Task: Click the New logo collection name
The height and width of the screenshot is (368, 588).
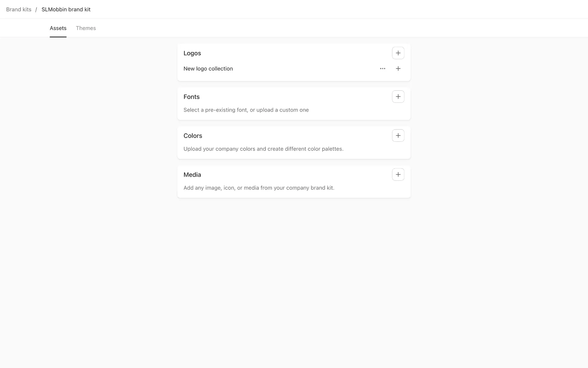Action: (x=208, y=69)
